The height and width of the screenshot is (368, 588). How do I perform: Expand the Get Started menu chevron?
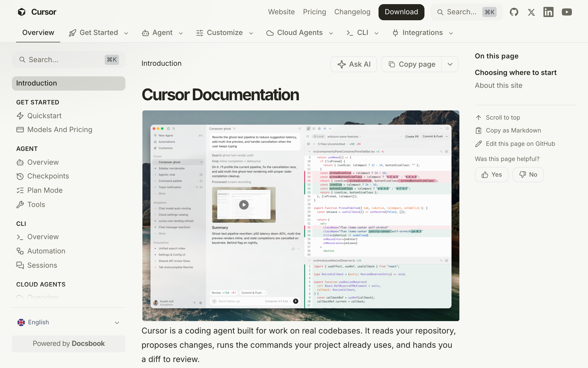[126, 33]
